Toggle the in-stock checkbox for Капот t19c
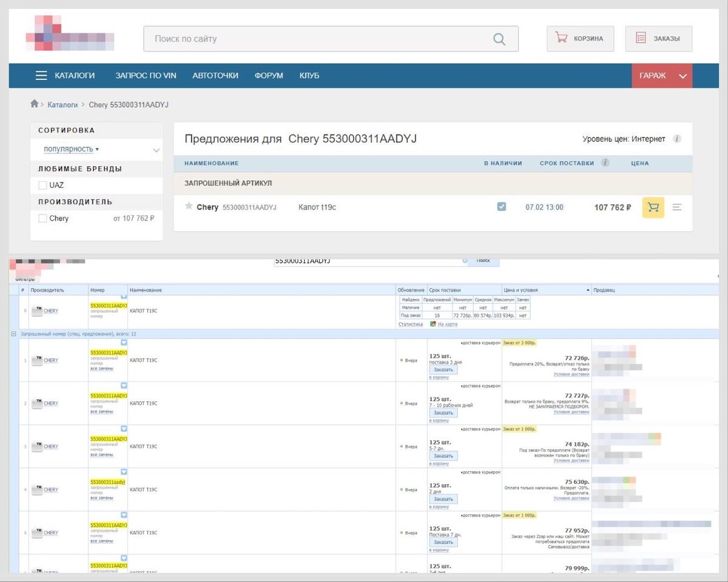The width and height of the screenshot is (728, 582). tap(501, 207)
